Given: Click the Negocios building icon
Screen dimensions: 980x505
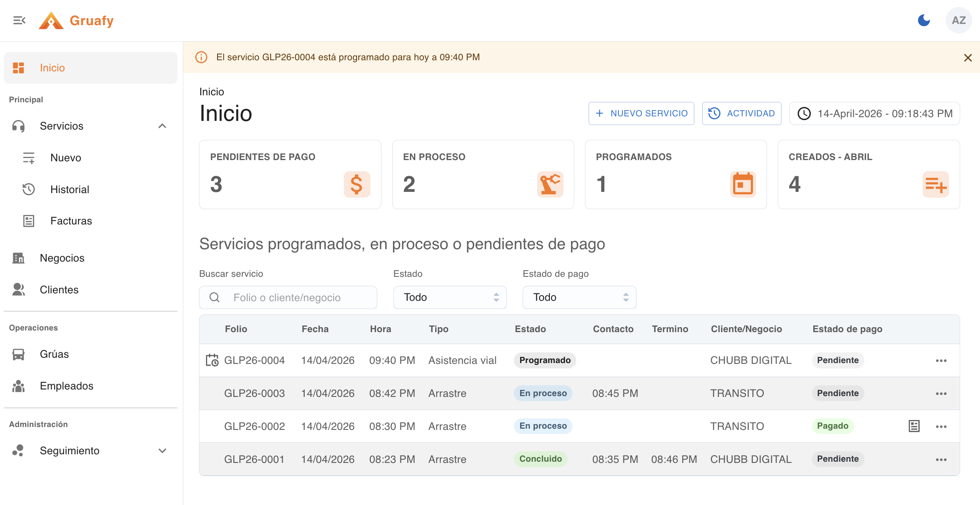Looking at the screenshot, I should 19,258.
